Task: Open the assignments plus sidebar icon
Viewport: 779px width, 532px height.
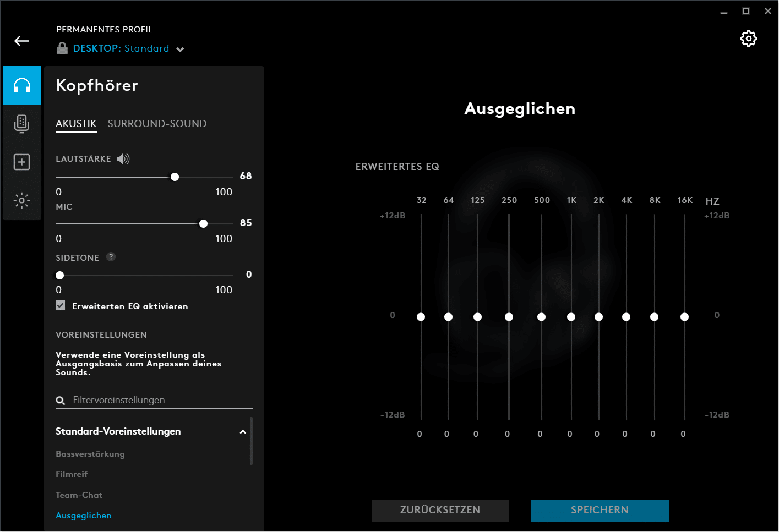Action: pos(22,162)
